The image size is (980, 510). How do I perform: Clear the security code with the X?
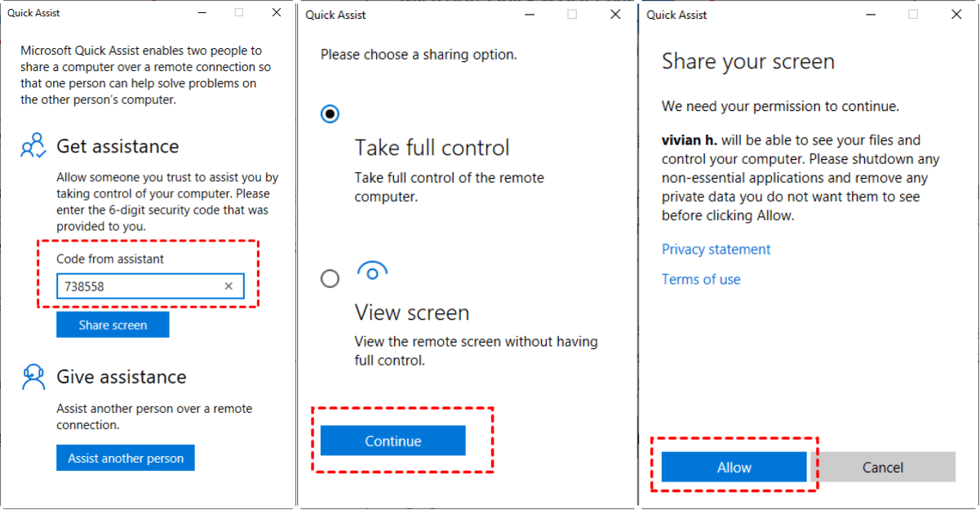(228, 286)
